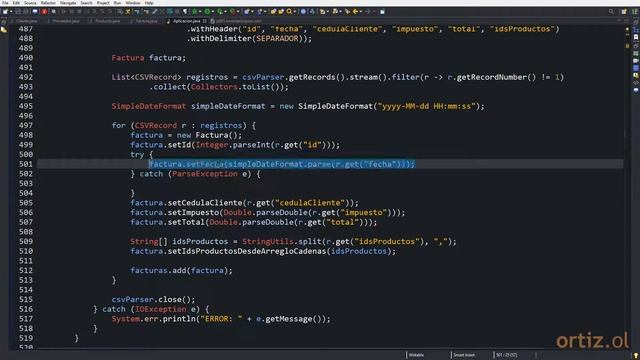Open the Navigate menu
The image size is (640, 360).
click(x=68, y=3)
